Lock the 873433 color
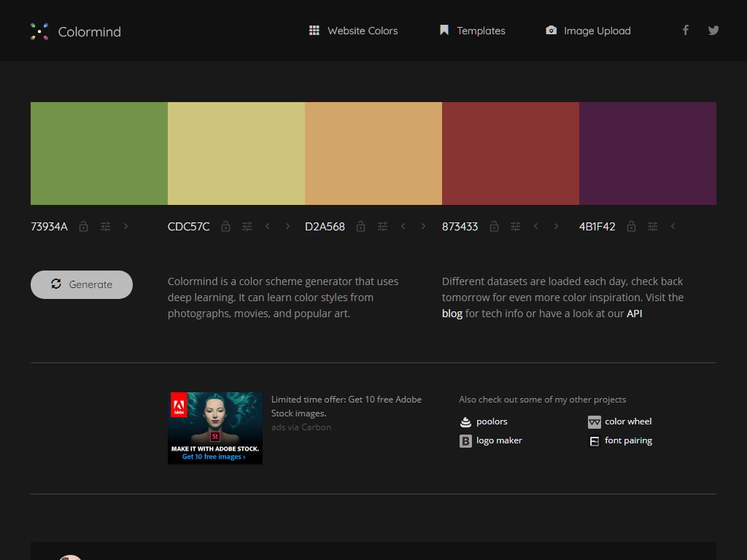 click(494, 227)
